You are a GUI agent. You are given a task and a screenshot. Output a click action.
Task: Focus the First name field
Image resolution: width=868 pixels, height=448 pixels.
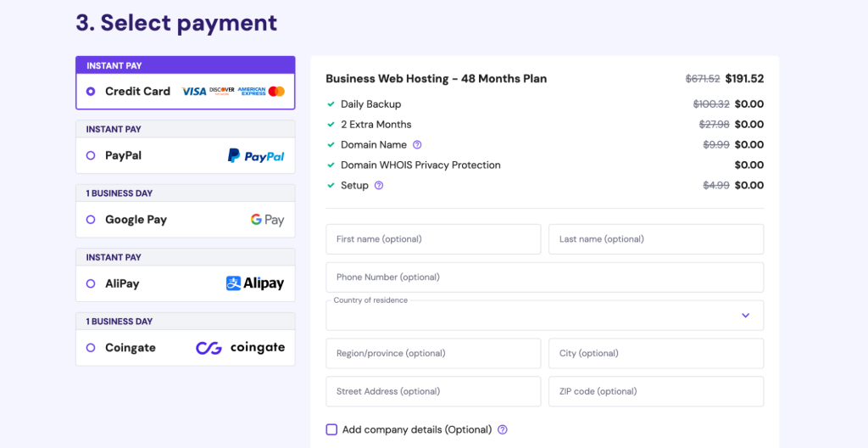(x=433, y=239)
